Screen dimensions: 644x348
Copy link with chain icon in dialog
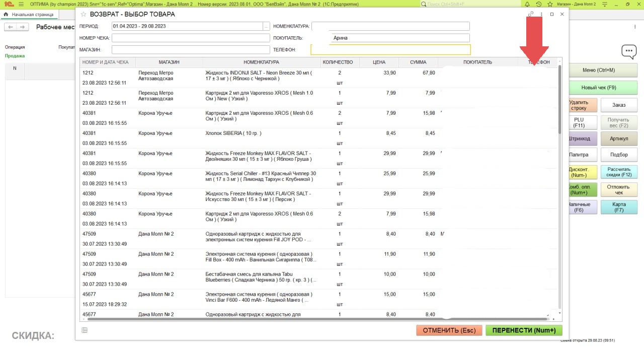click(x=531, y=14)
